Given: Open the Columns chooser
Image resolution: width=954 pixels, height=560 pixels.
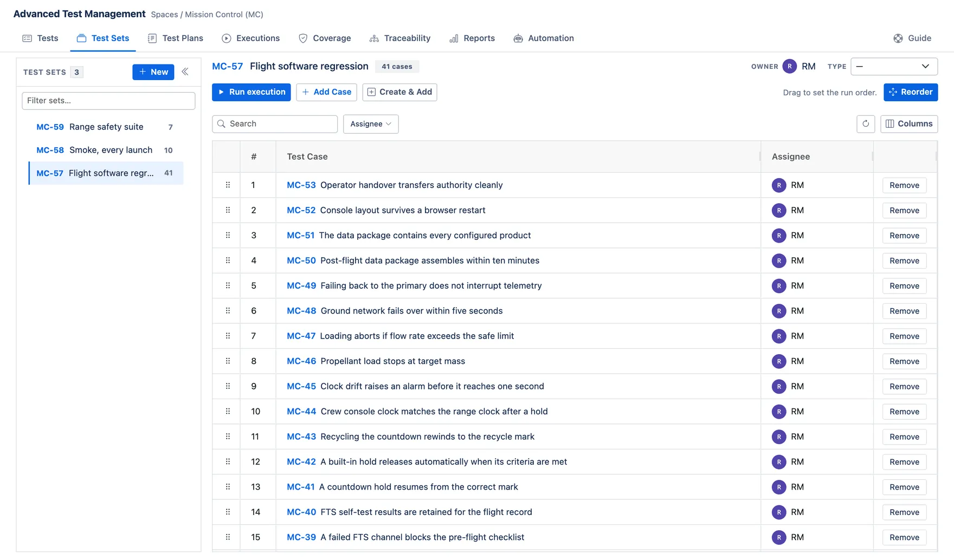Looking at the screenshot, I should pos(909,124).
